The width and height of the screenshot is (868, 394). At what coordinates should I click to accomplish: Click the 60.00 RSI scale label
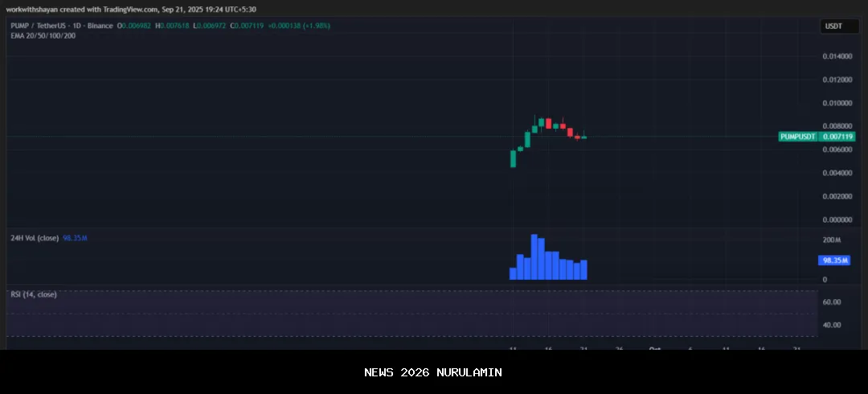(831, 302)
